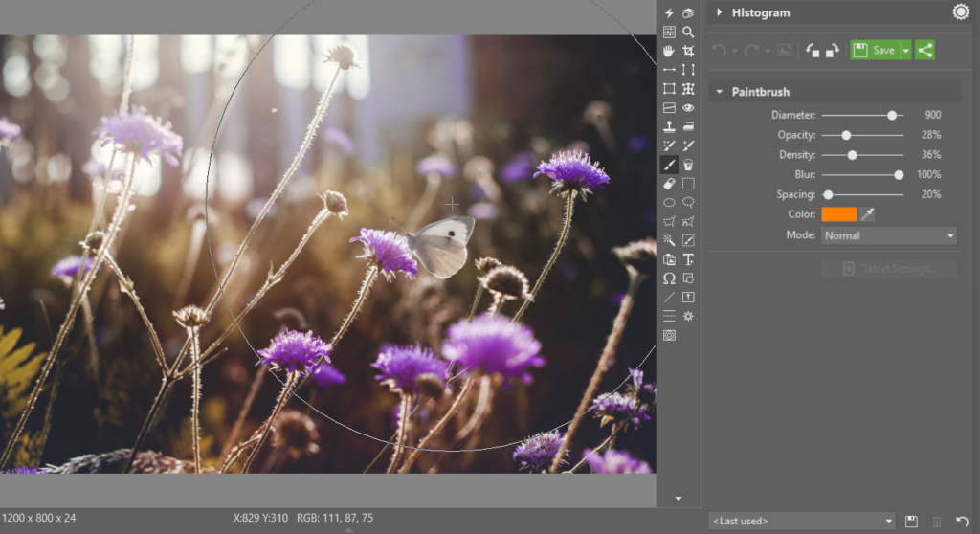
Task: Click the Opacity slider handle
Action: coord(846,135)
